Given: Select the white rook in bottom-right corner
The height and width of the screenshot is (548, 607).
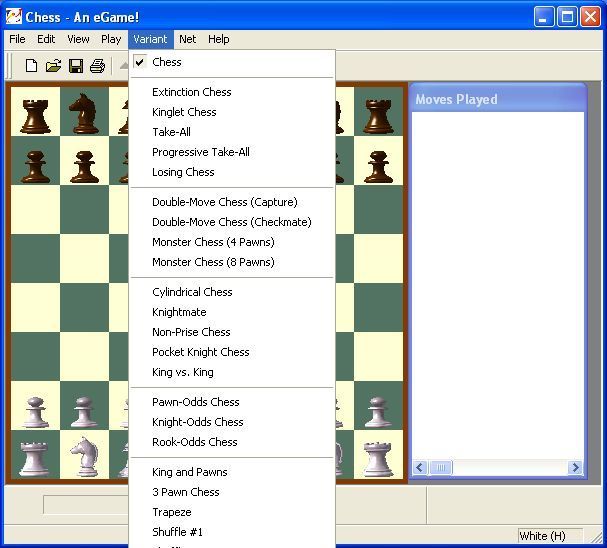Looking at the screenshot, I should (x=378, y=457).
